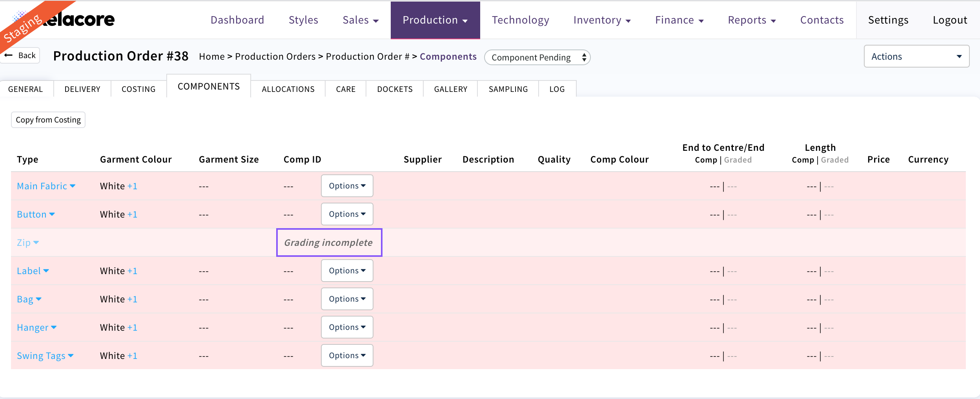980x399 pixels.
Task: Click the Production Orders breadcrumb
Action: (x=275, y=57)
